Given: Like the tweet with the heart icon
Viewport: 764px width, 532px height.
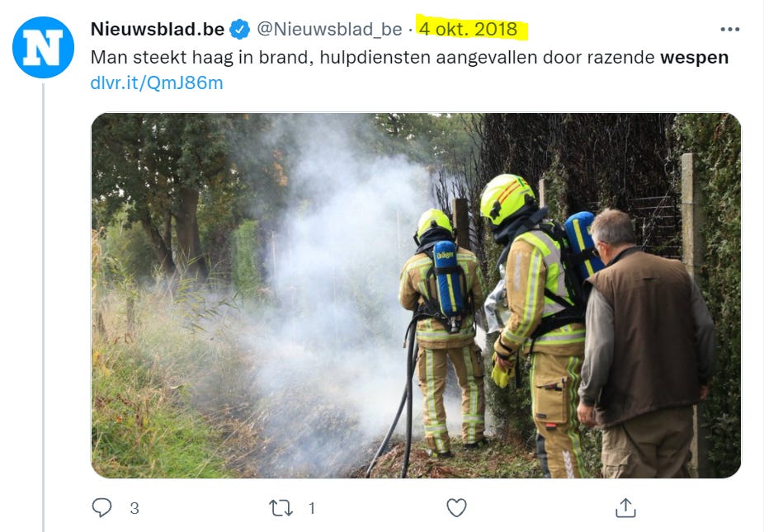Looking at the screenshot, I should (x=456, y=507).
